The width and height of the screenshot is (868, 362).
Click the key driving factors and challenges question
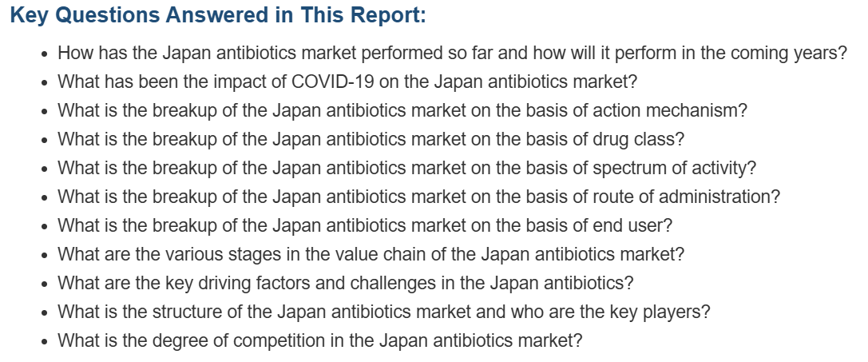click(346, 283)
